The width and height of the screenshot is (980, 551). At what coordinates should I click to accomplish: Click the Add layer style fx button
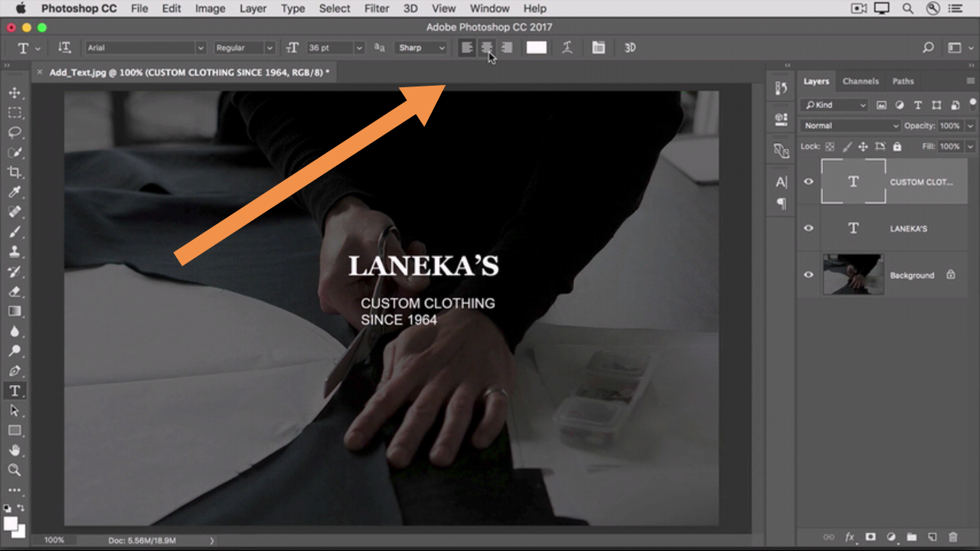pyautogui.click(x=849, y=538)
